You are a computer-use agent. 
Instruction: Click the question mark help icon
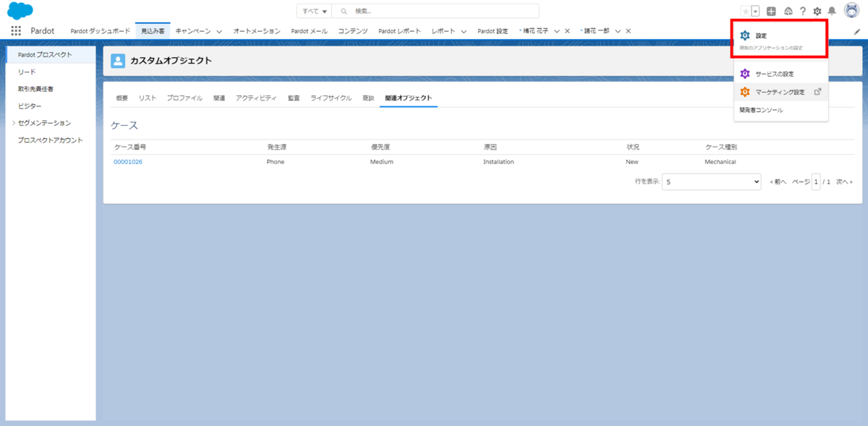[x=803, y=10]
